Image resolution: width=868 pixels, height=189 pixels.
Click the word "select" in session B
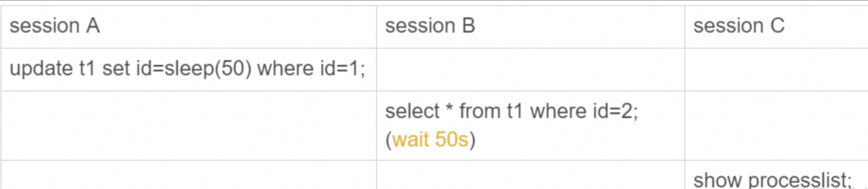(x=412, y=112)
